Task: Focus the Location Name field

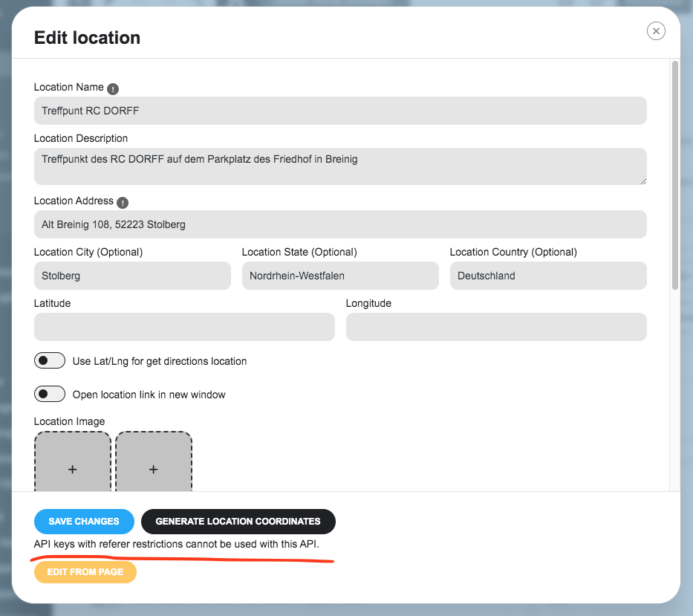Action: click(340, 111)
